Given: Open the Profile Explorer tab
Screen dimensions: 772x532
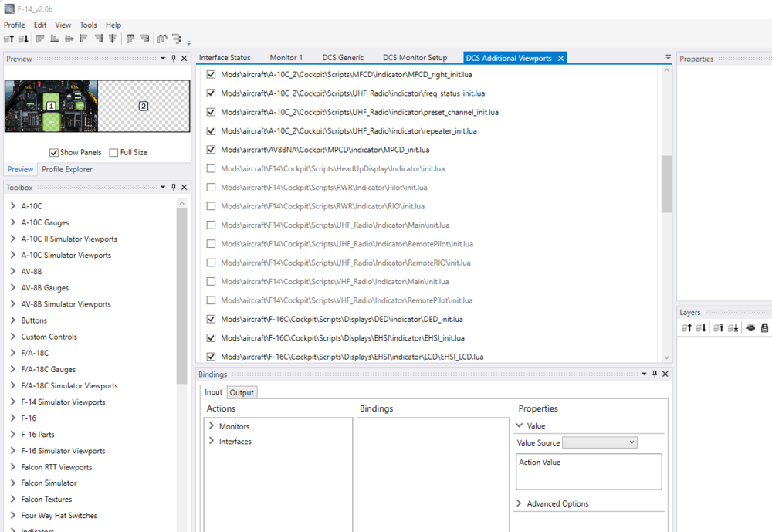Looking at the screenshot, I should (x=67, y=169).
